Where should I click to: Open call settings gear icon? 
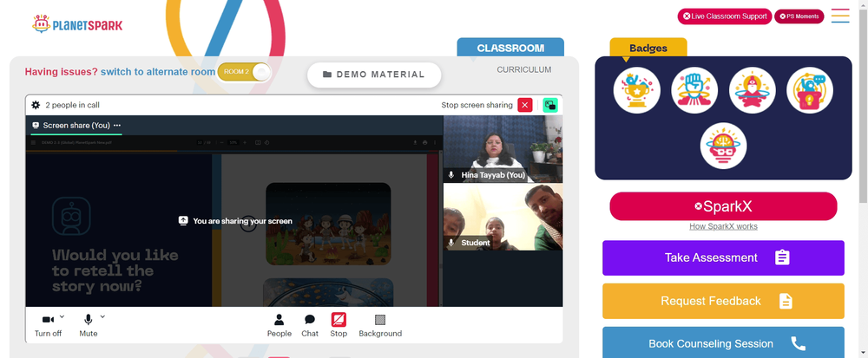click(x=36, y=105)
